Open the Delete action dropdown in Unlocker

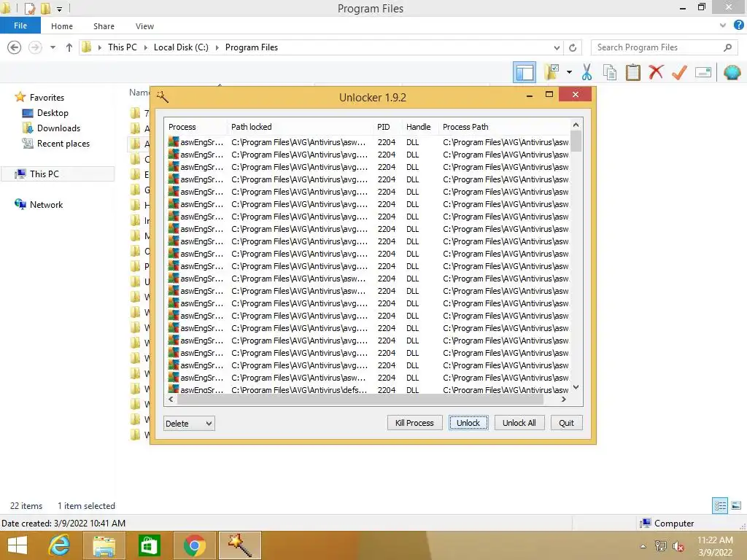click(x=189, y=424)
